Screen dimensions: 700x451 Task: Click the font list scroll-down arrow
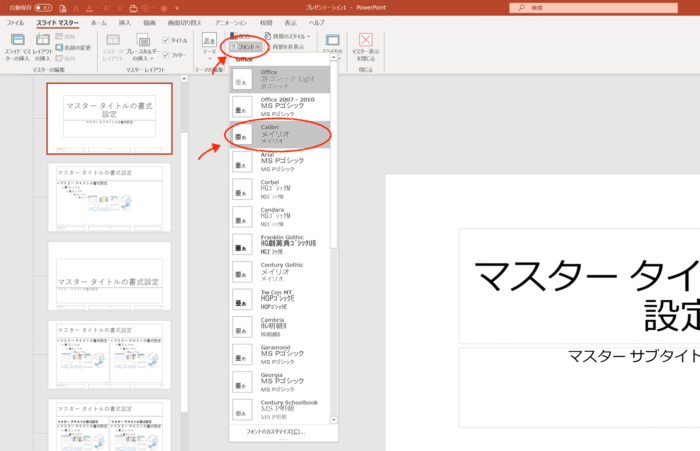(x=333, y=420)
